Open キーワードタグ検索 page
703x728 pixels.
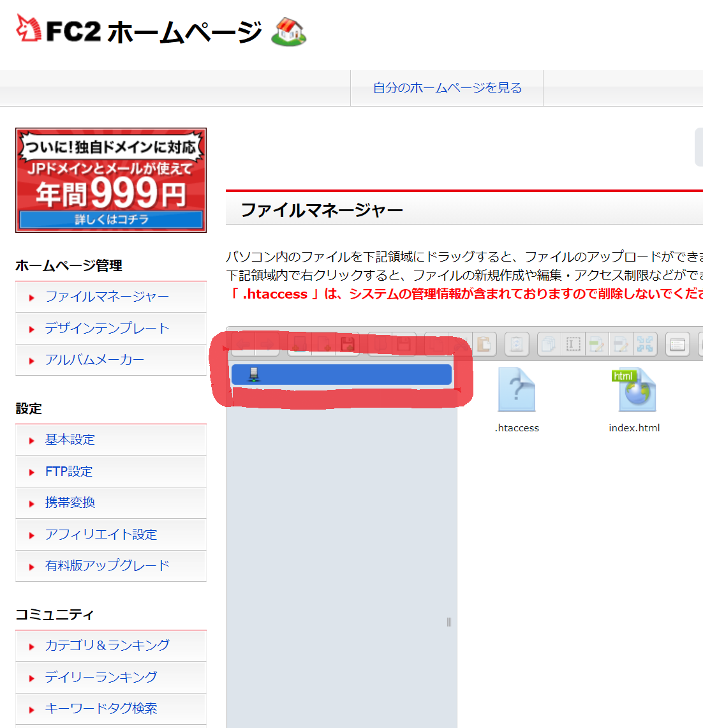(x=101, y=709)
